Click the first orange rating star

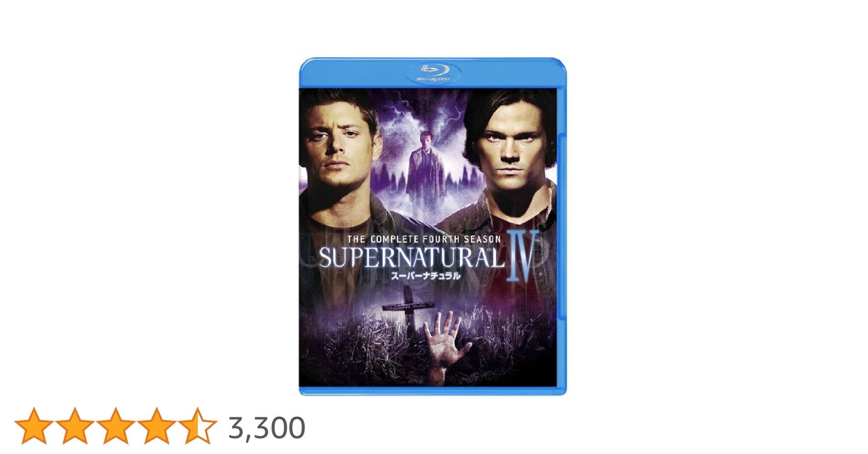[34, 426]
